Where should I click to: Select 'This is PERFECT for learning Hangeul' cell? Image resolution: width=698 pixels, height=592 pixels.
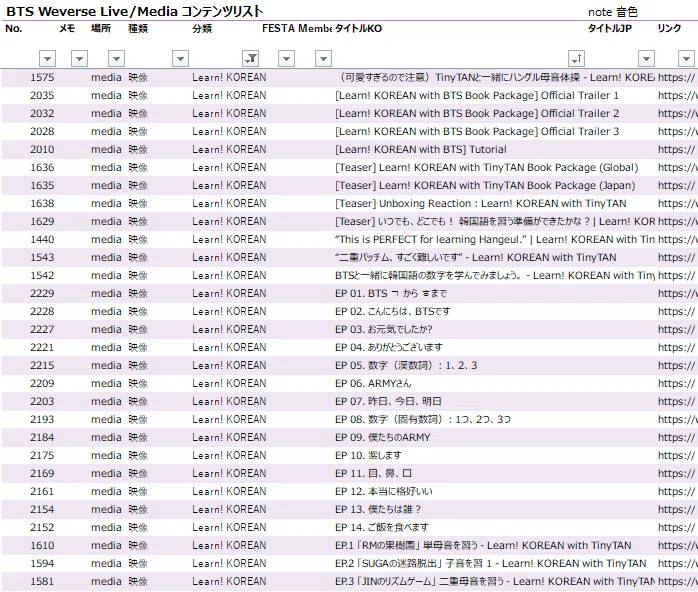pyautogui.click(x=495, y=239)
